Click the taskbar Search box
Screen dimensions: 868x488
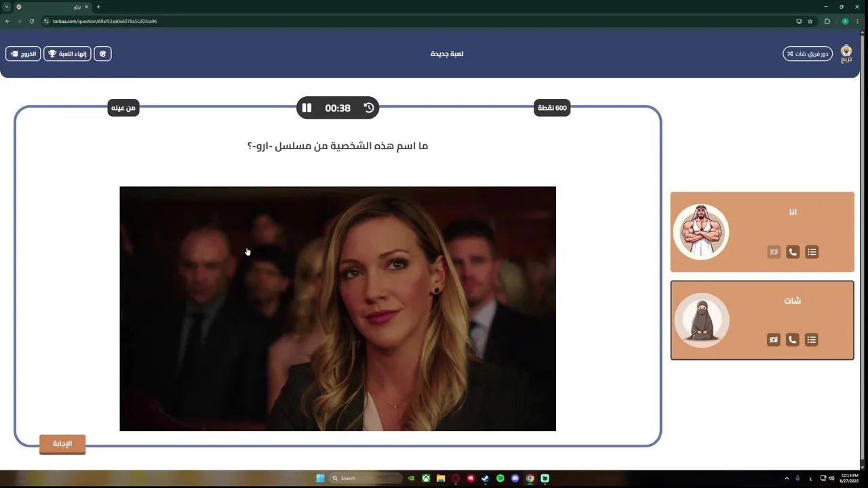pos(365,478)
